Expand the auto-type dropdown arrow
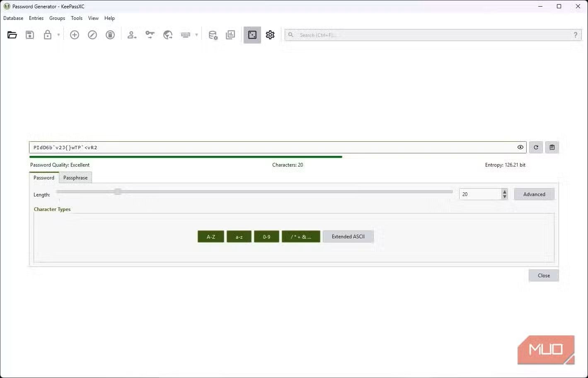The image size is (588, 378). (x=196, y=35)
